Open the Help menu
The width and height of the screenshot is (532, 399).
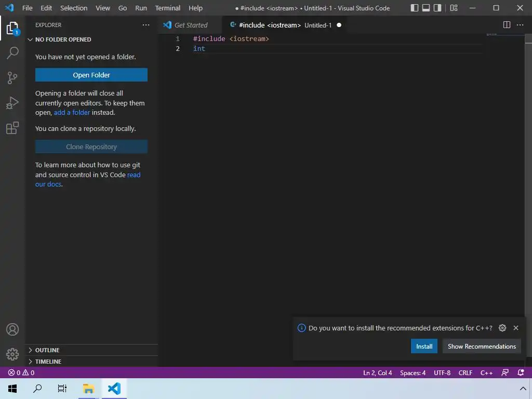(195, 8)
